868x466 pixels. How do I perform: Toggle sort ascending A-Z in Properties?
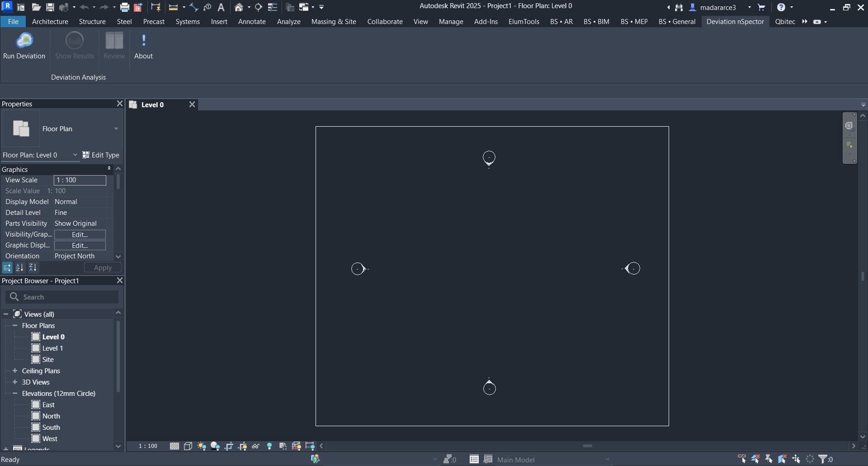pos(20,268)
